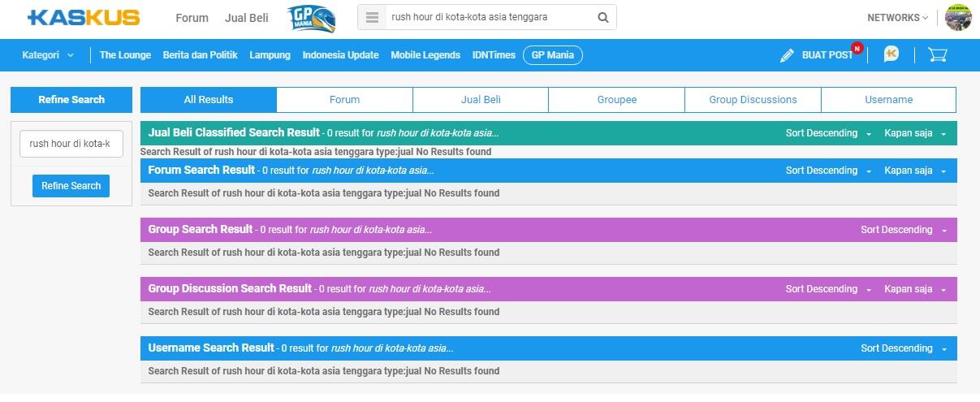Switch to the Group Discussions tab

pyautogui.click(x=753, y=99)
